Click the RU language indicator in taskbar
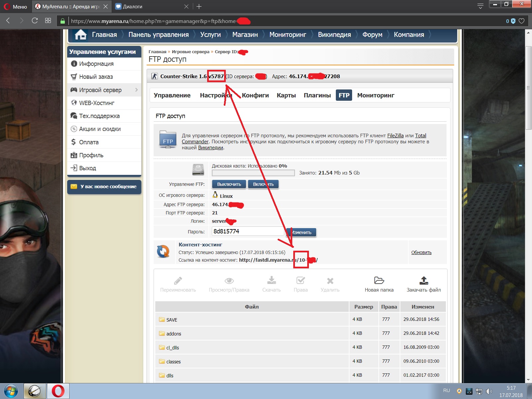The height and width of the screenshot is (399, 532). [447, 390]
